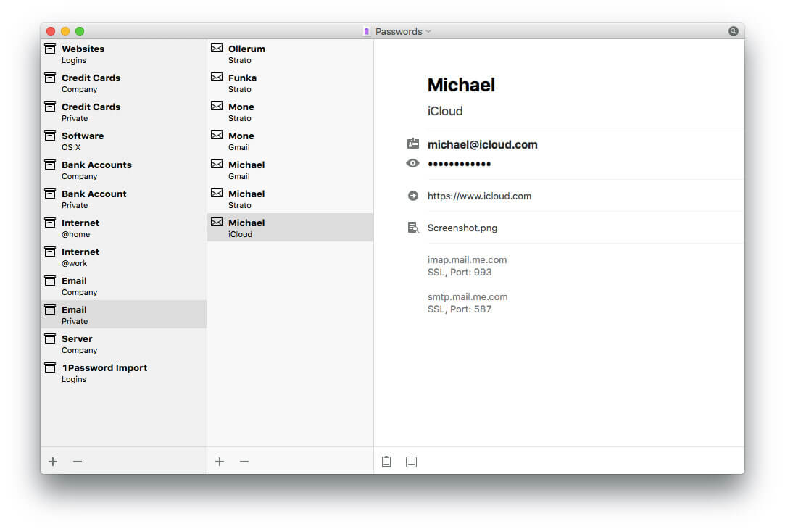The width and height of the screenshot is (785, 532).
Task: Select the Software OS X category
Action: (124, 141)
